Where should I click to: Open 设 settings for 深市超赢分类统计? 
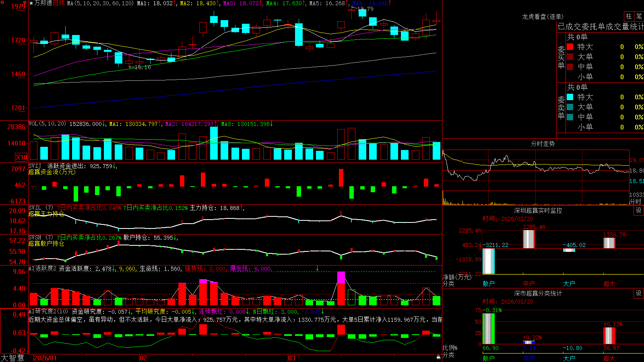[639, 293]
